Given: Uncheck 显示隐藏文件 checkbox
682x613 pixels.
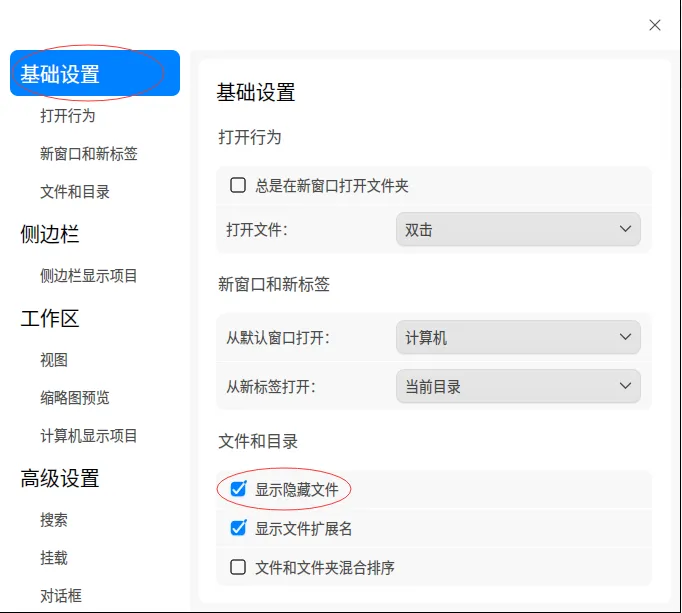Looking at the screenshot, I should point(238,490).
